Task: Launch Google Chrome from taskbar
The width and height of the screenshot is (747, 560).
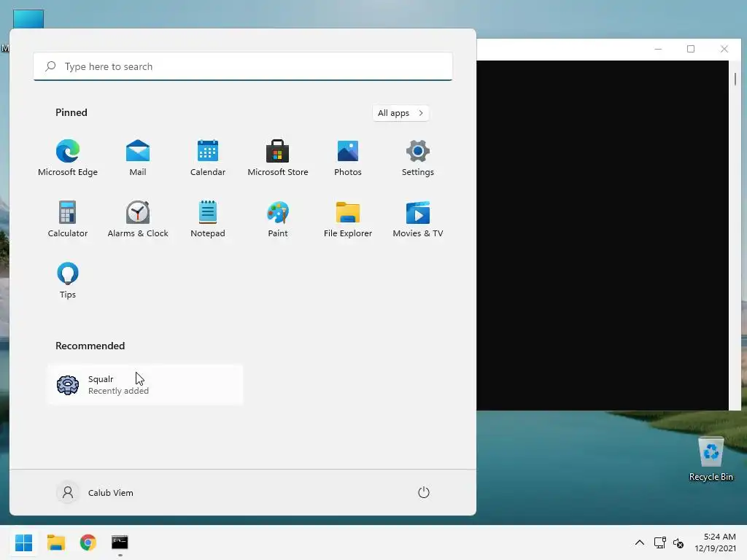Action: pyautogui.click(x=88, y=542)
